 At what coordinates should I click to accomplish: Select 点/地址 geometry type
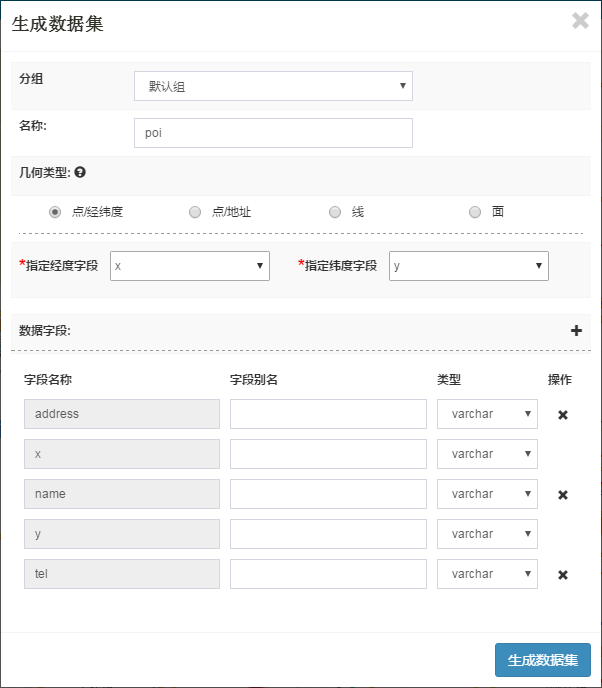195,212
